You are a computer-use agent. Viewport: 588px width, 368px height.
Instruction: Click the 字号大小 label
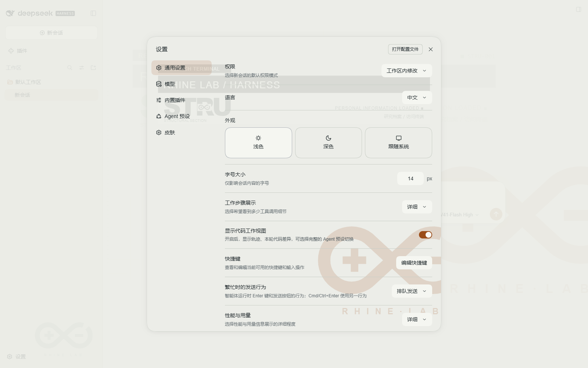point(235,174)
